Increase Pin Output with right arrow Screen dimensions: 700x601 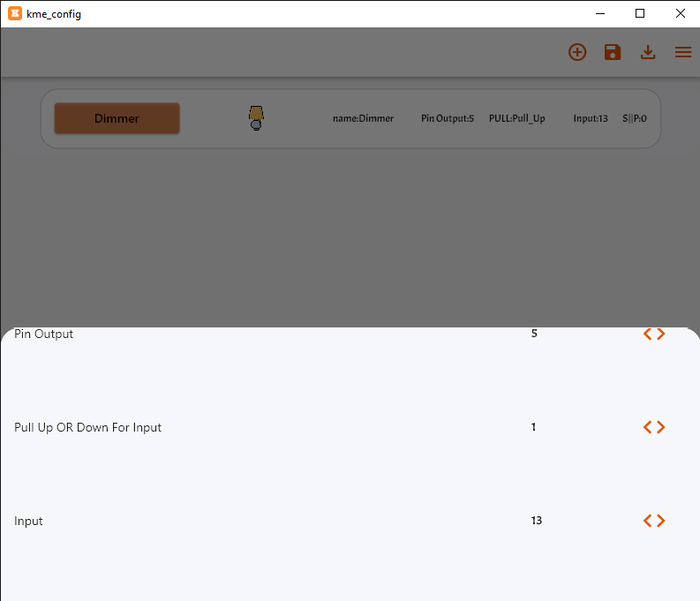tap(661, 334)
